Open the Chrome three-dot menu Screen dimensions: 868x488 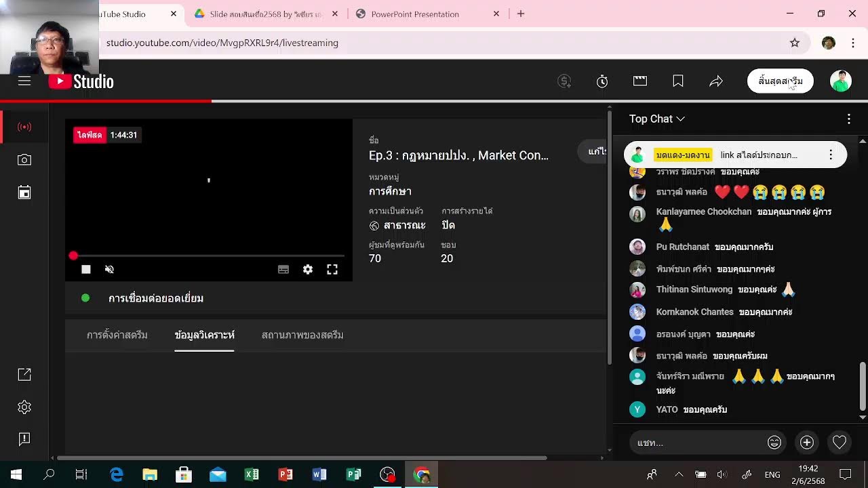click(853, 43)
